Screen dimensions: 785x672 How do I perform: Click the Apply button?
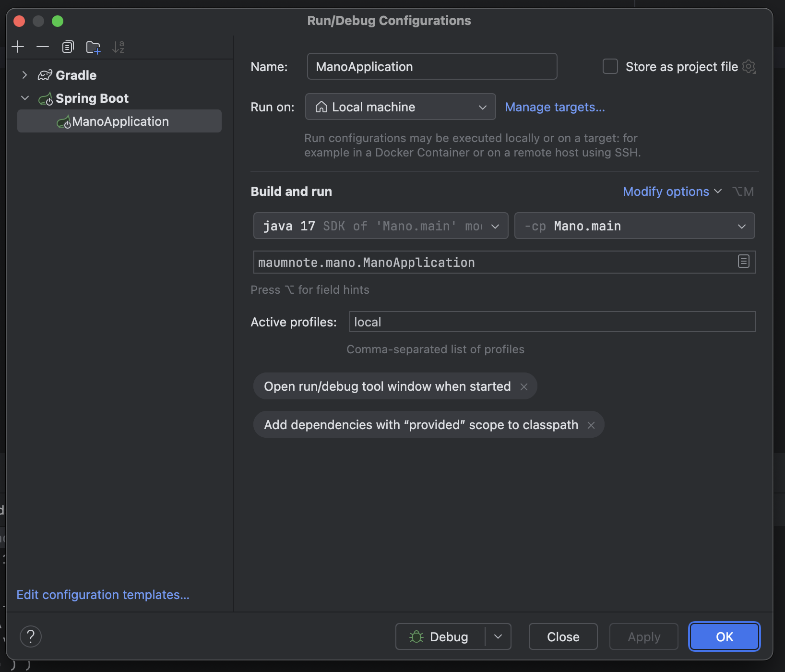click(643, 636)
